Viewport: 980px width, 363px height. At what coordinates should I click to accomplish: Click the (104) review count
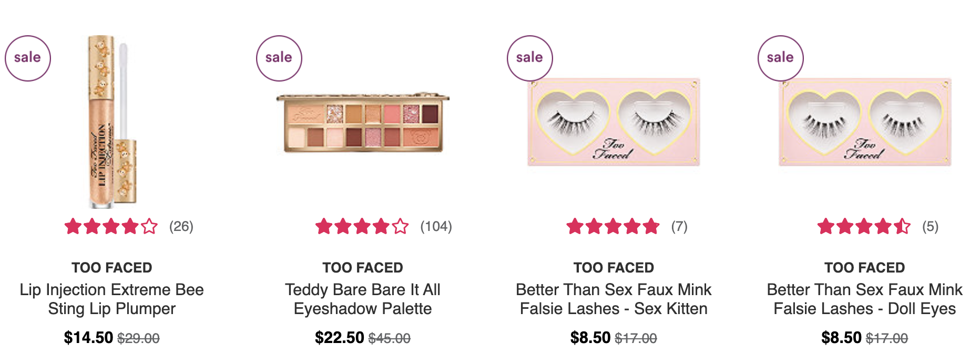pos(436,227)
